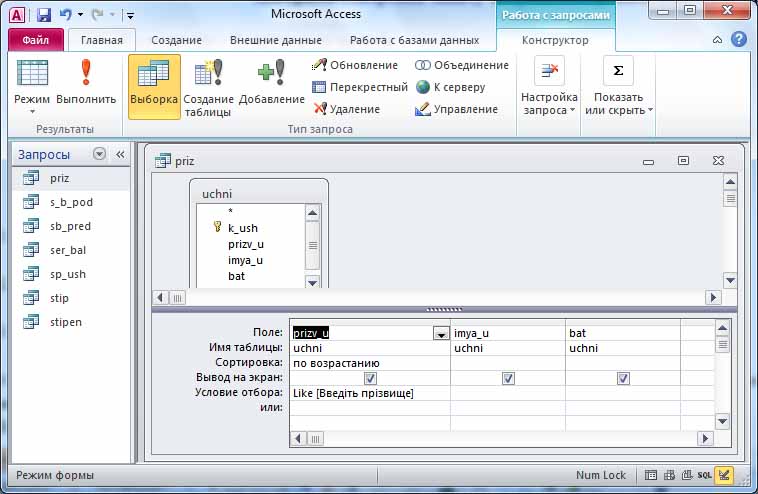Collapse navigation pane with double chevron
The height and width of the screenshot is (494, 758).
click(x=120, y=154)
